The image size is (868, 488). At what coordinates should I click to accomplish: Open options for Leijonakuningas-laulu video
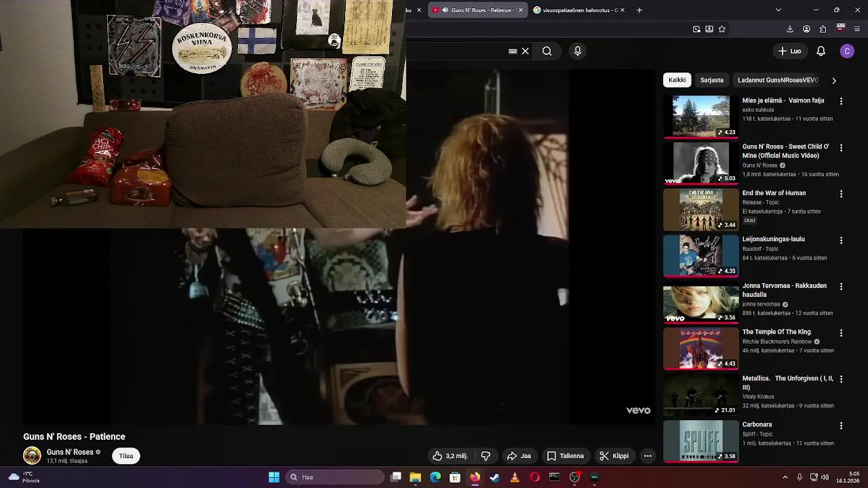(x=841, y=241)
